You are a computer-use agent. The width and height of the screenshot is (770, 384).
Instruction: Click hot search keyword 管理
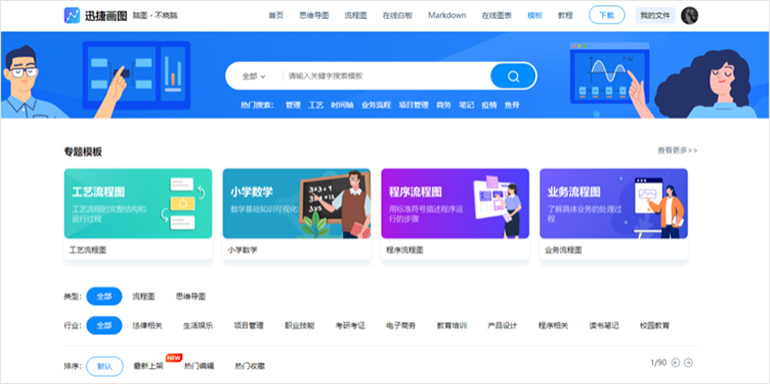(293, 105)
